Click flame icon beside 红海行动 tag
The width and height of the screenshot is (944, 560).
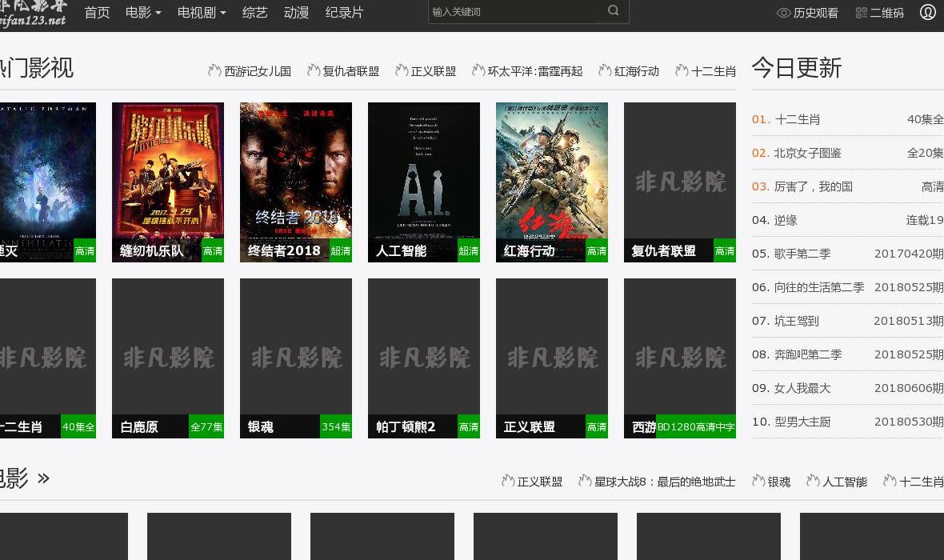[605, 70]
